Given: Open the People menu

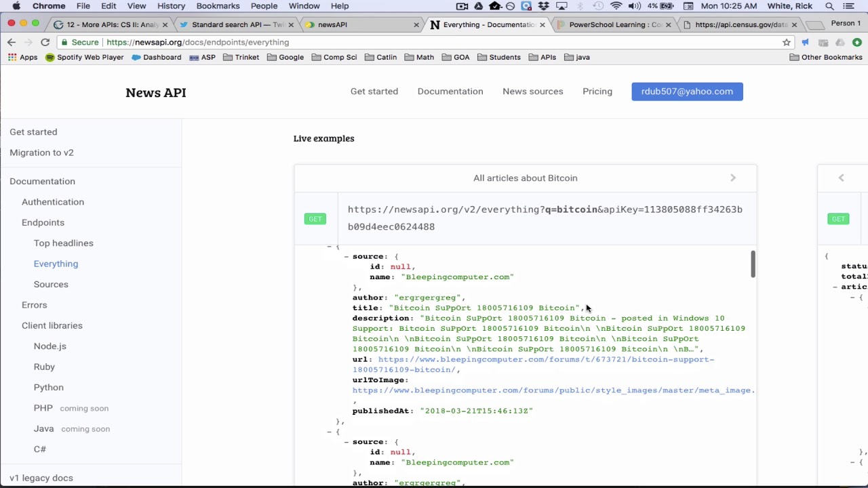Looking at the screenshot, I should click(264, 6).
